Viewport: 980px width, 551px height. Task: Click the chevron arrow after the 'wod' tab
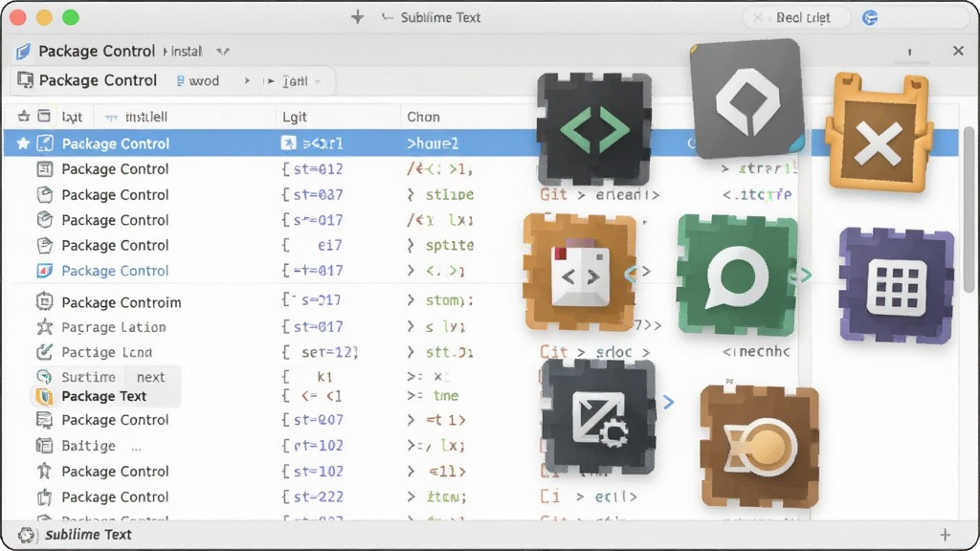(247, 81)
